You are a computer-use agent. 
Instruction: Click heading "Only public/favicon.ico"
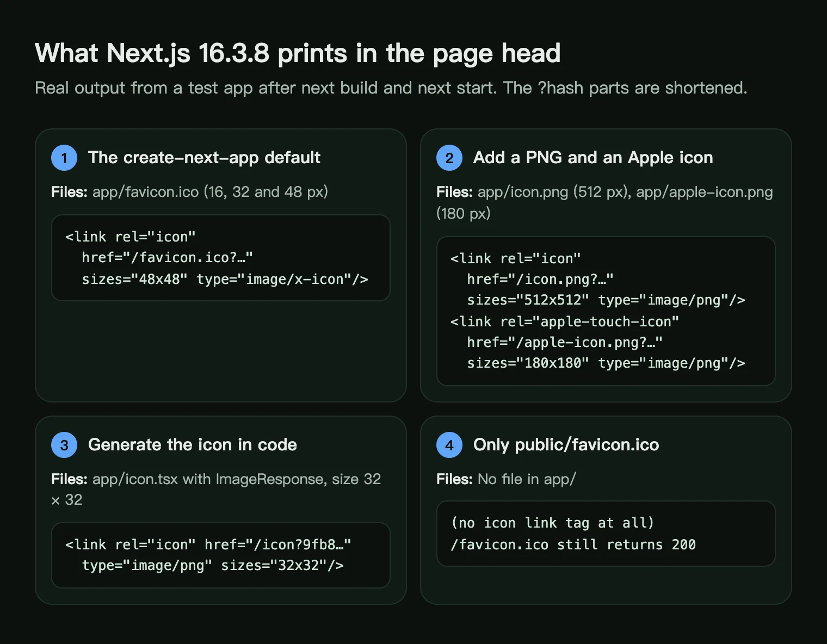coord(566,445)
